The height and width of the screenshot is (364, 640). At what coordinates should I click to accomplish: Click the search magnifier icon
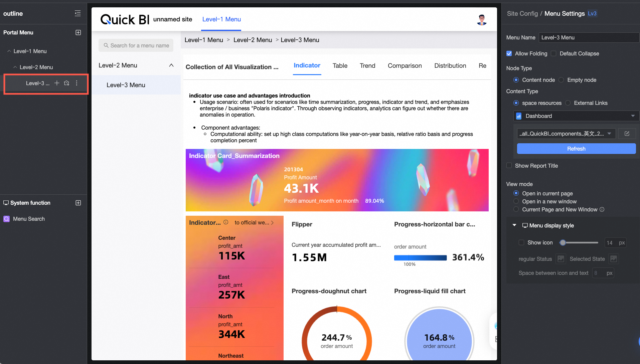coord(106,45)
